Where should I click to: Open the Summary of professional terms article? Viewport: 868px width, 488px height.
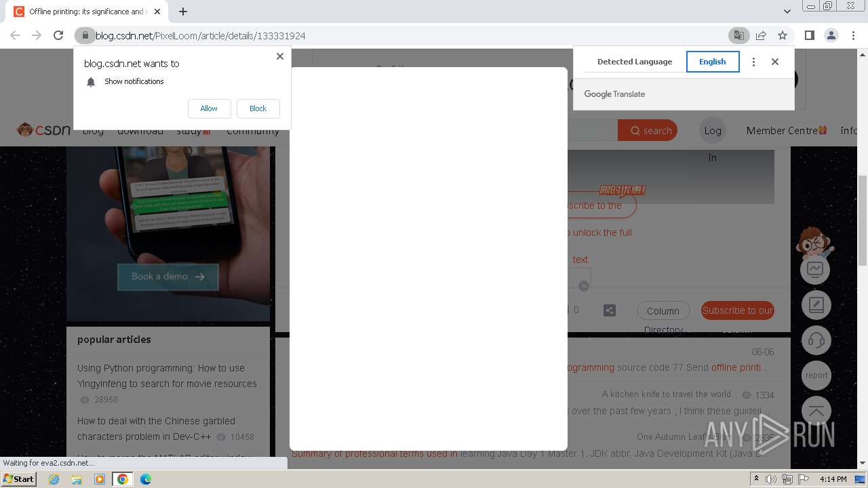[530, 453]
